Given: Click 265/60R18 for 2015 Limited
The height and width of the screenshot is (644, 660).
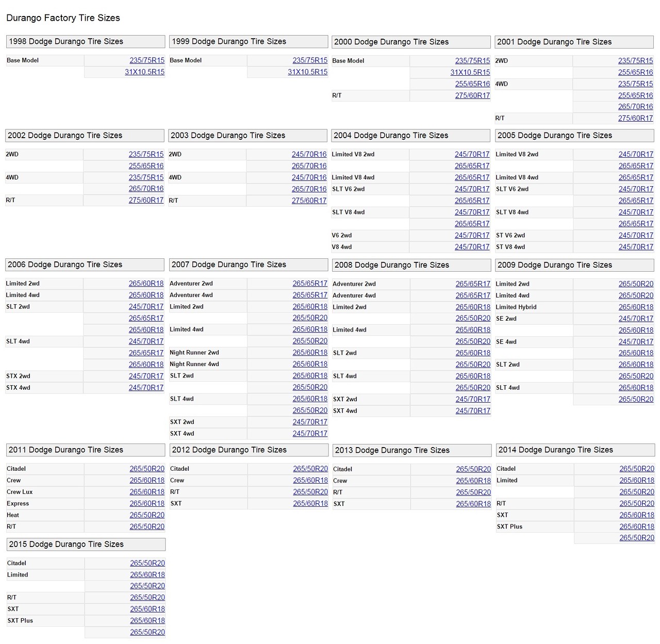Looking at the screenshot, I should click(147, 575).
